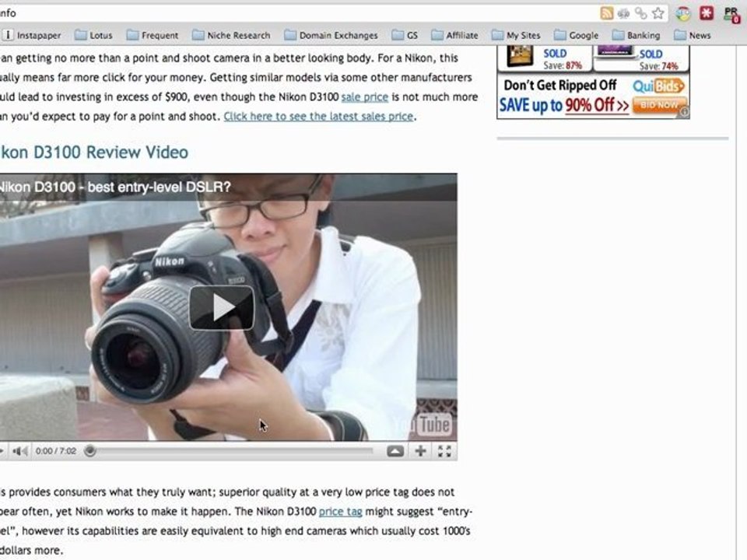
Task: Click the 'SAVE up to 90% Off' ad text
Action: (564, 105)
